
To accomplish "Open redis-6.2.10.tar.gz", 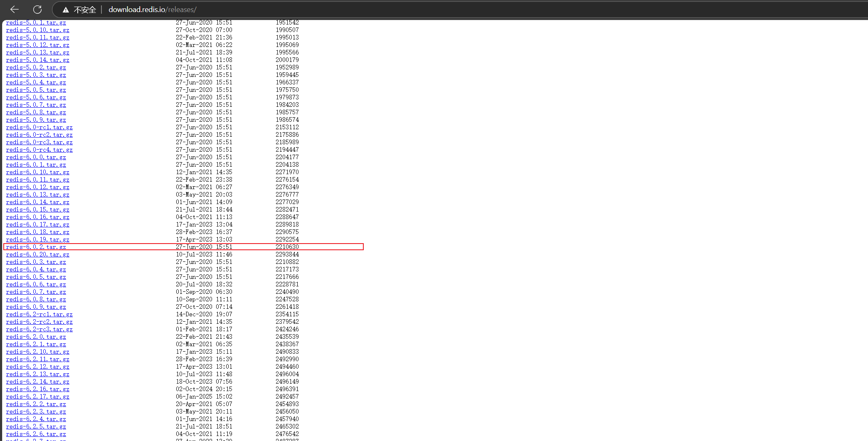I will pyautogui.click(x=38, y=352).
